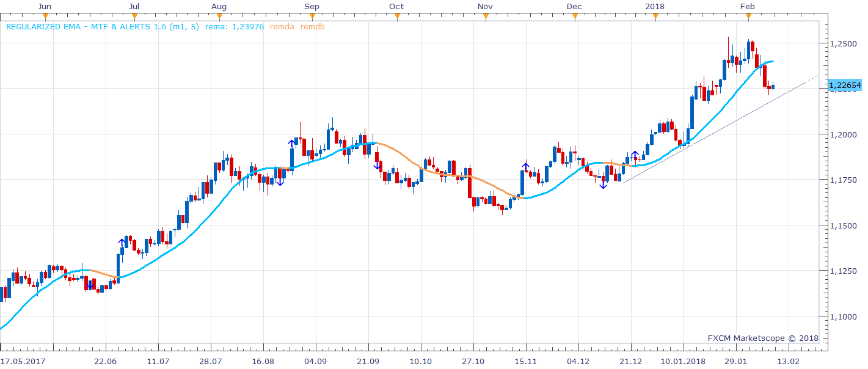Click the 1,1500 price axis label
Screen dimensions: 868x369
point(842,225)
